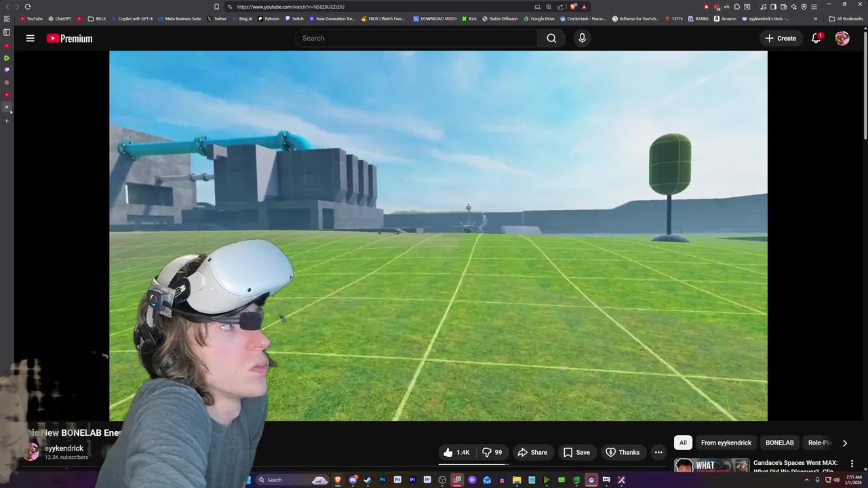The width and height of the screenshot is (868, 488).
Task: Open the All Bookmarks folder
Action: 846,19
